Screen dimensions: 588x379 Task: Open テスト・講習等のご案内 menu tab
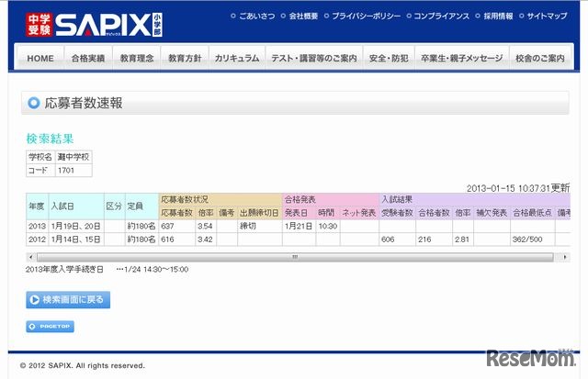coord(314,58)
